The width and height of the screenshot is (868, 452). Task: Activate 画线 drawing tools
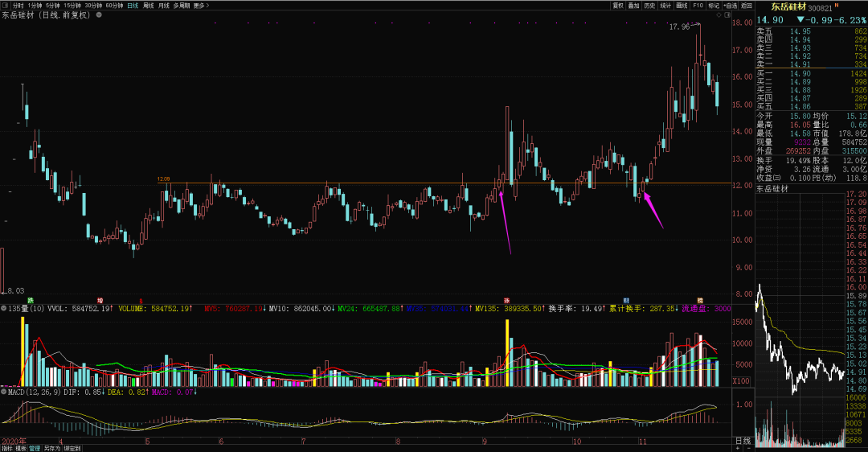click(x=682, y=5)
